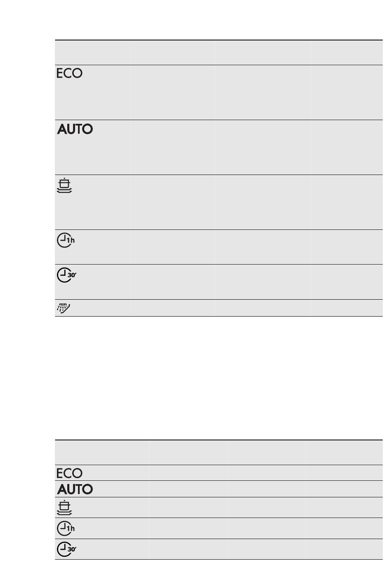392x570 pixels.
Task: Click the empty cell right of upper AUTO icon
Action: tap(172, 147)
